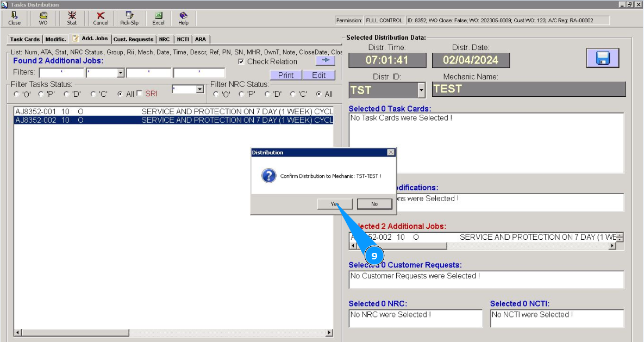Save distribution with the floppy disk icon
Image resolution: width=644 pixels, height=342 pixels.
coord(603,58)
